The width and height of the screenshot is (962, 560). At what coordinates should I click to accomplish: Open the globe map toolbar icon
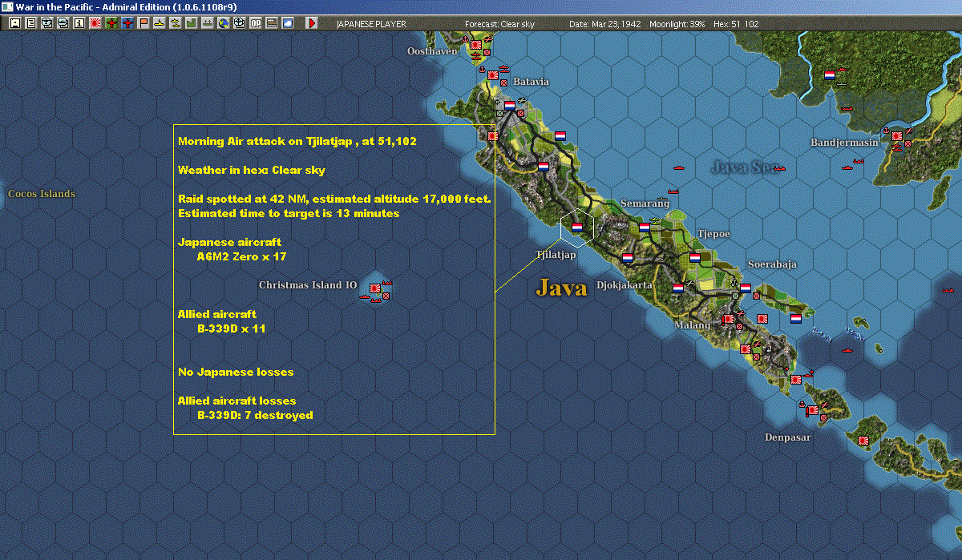tap(224, 23)
